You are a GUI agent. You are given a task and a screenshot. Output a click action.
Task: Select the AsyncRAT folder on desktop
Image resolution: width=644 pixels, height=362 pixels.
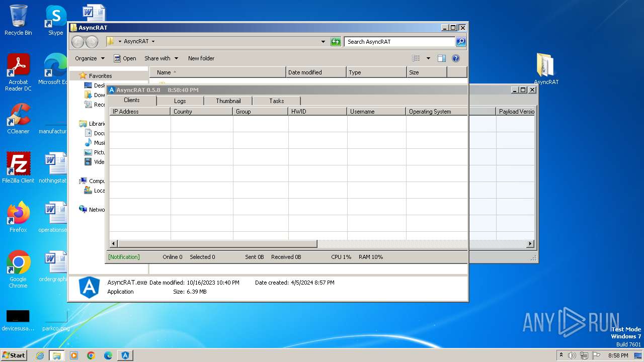click(x=546, y=69)
